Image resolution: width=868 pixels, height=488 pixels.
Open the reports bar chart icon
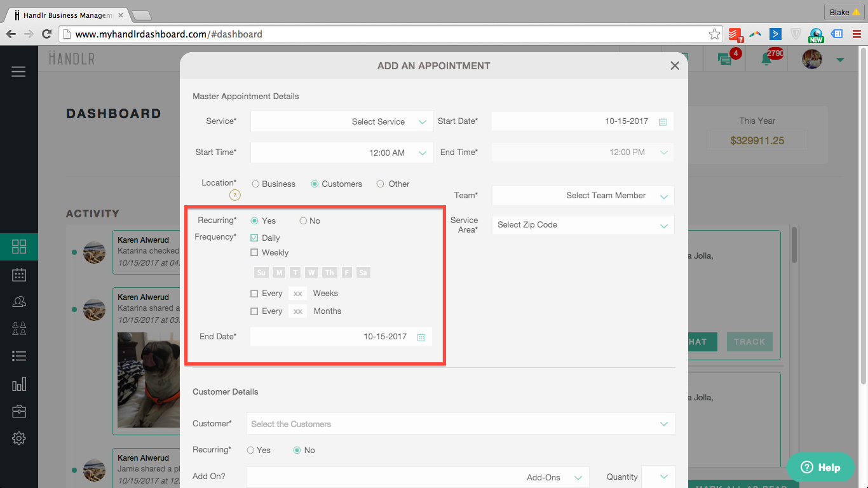[19, 384]
